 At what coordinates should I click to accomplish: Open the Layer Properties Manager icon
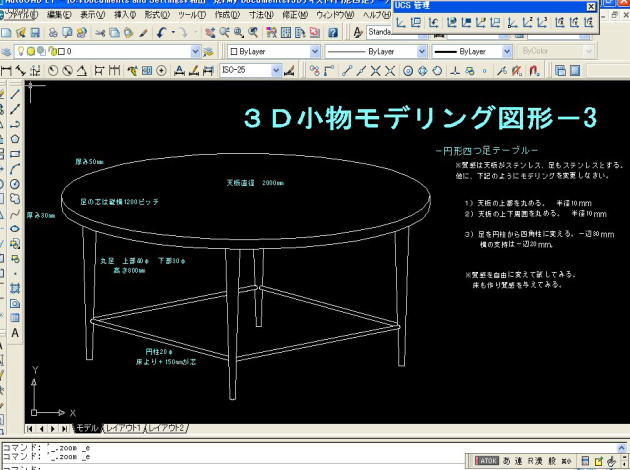point(6,51)
